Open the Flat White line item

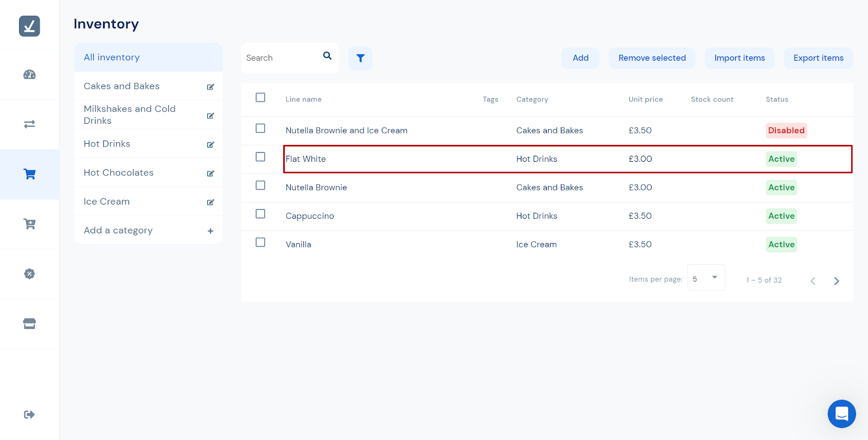pyautogui.click(x=305, y=159)
